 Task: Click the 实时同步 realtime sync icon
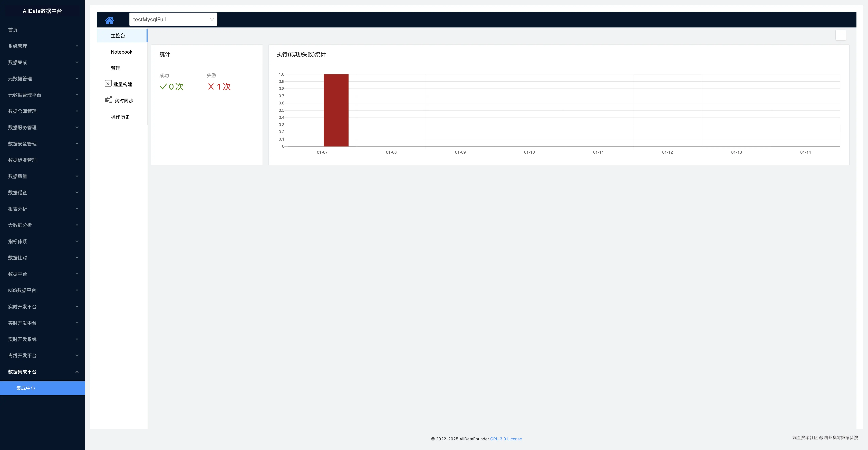coord(108,100)
